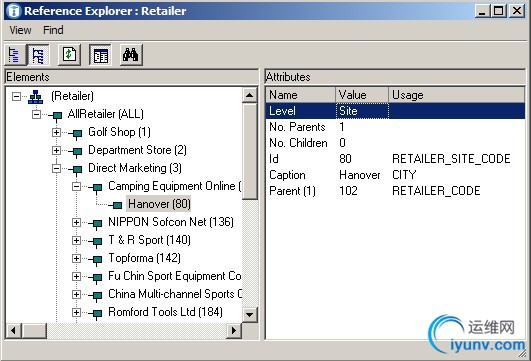
Task: Click the expanded tree view toolbar icon
Action: (x=38, y=55)
